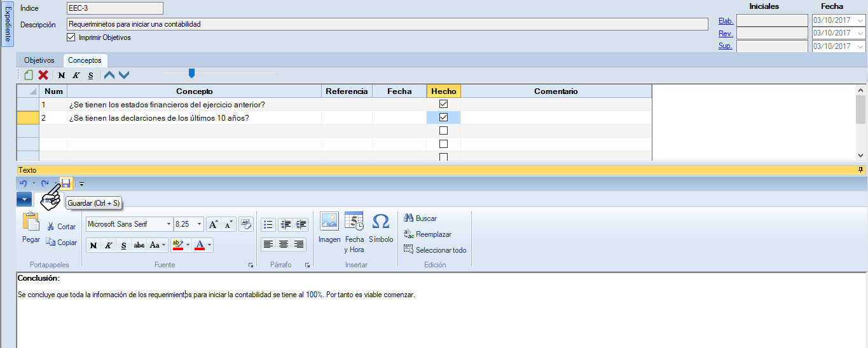Toggle Hecho checkbox for concept 1

444,104
